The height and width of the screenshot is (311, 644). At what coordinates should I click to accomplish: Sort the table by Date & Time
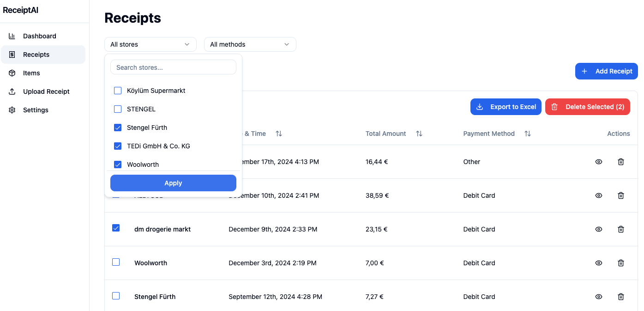point(278,134)
